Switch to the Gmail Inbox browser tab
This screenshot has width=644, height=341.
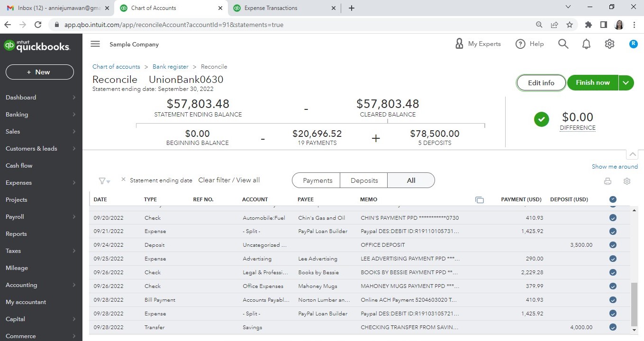point(57,8)
